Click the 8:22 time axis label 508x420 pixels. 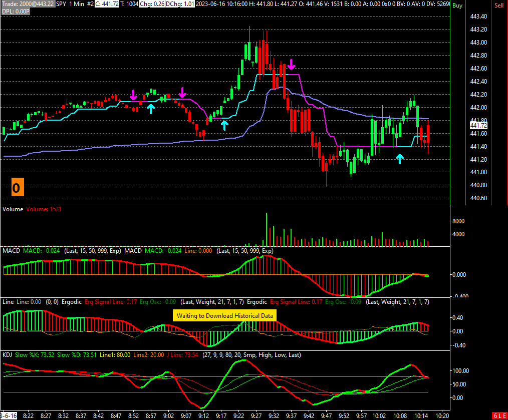click(x=28, y=416)
